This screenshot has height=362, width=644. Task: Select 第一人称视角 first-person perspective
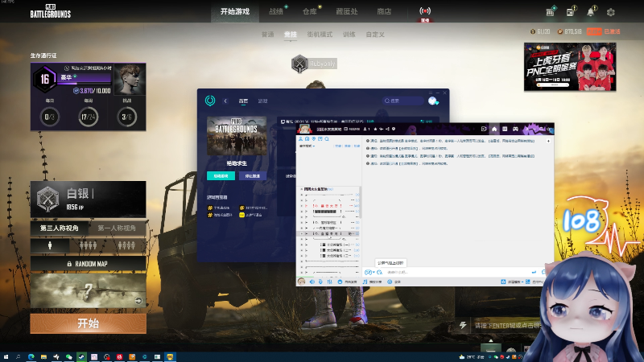tap(117, 228)
